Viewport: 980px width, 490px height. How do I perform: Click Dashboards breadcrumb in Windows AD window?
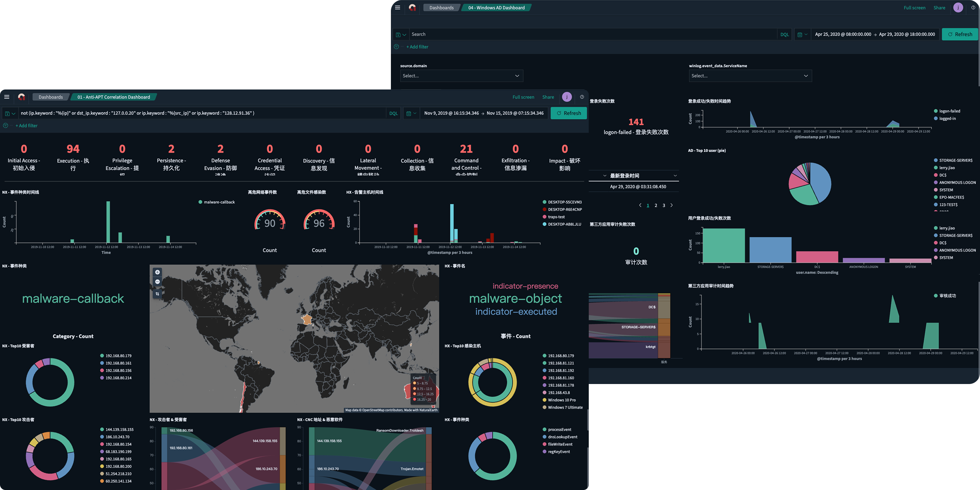point(441,8)
